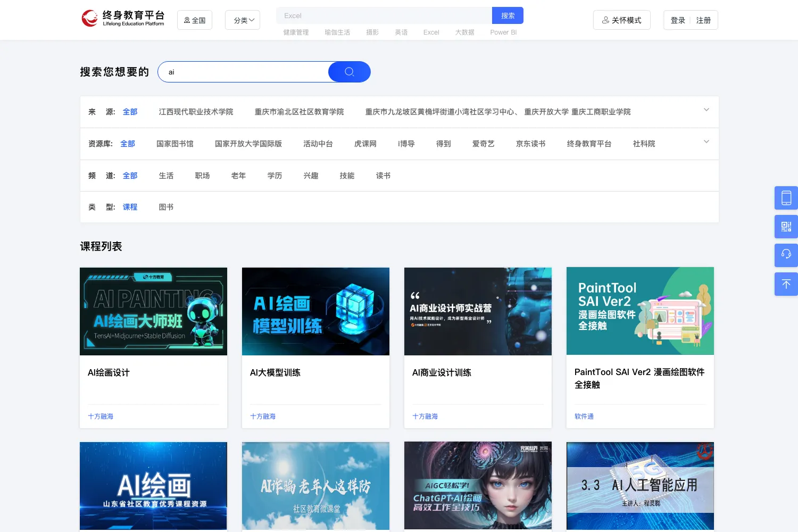
Task: Click the back-to-top arrow icon
Action: point(786,284)
